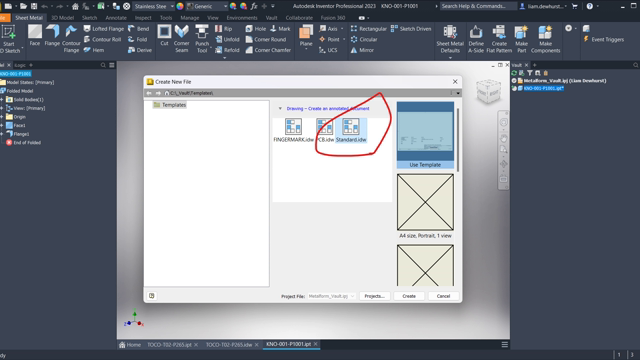The width and height of the screenshot is (640, 360).
Task: Select the Hem tool
Action: 94,50
